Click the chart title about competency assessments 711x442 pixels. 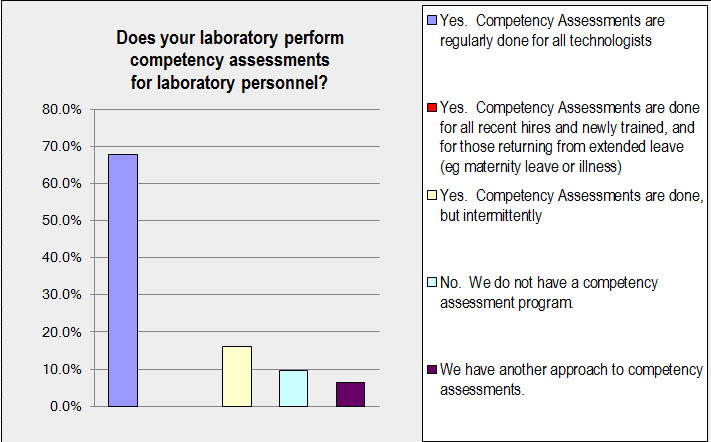(230, 60)
